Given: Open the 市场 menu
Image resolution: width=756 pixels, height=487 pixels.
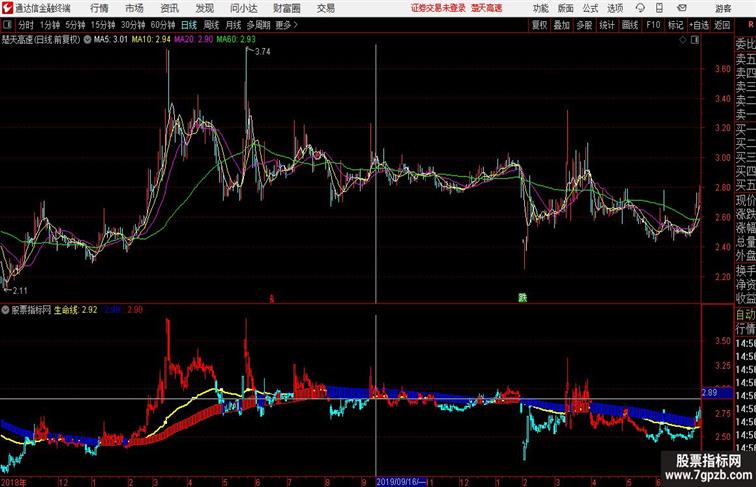Looking at the screenshot, I should coord(135,8).
